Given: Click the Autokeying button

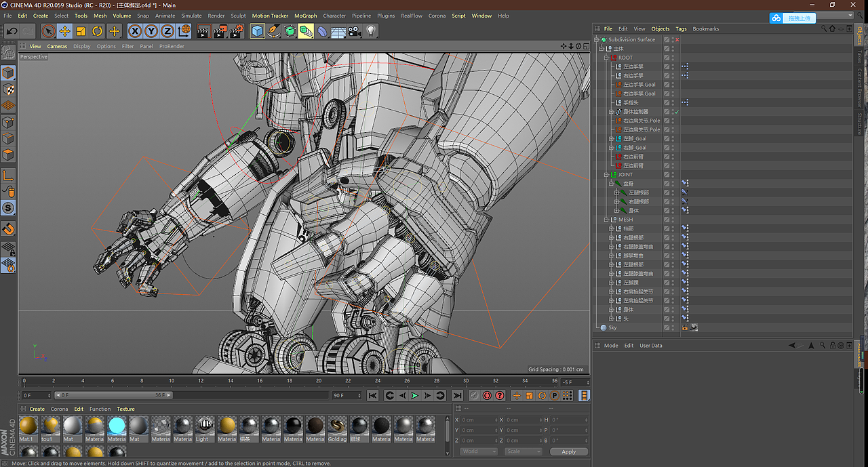Looking at the screenshot, I should click(x=487, y=395).
